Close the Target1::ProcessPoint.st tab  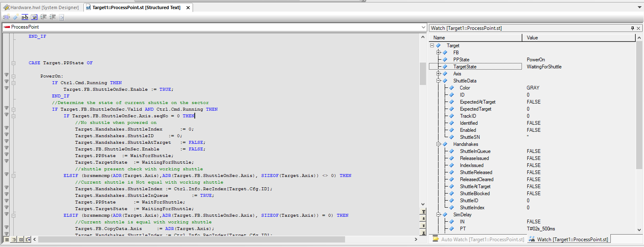pyautogui.click(x=188, y=7)
